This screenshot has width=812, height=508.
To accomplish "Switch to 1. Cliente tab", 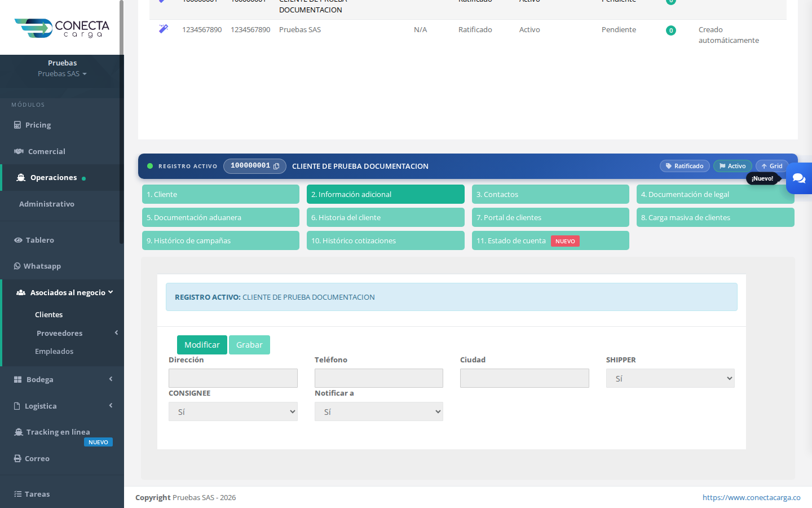I will click(220, 194).
